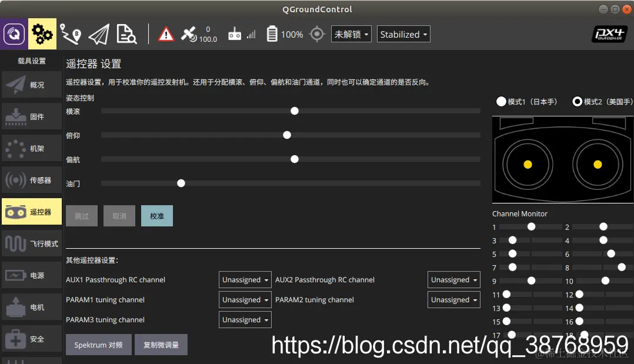
Task: Select 模式1（日本手）radio button
Action: pos(501,101)
